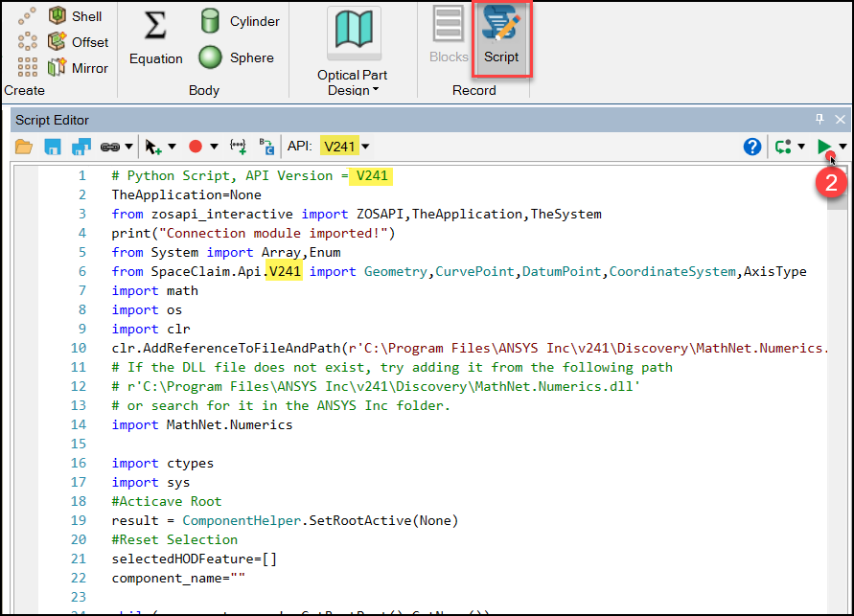This screenshot has height=616, width=854.
Task: Click the grid pattern icon beside Mirror
Action: click(x=27, y=67)
